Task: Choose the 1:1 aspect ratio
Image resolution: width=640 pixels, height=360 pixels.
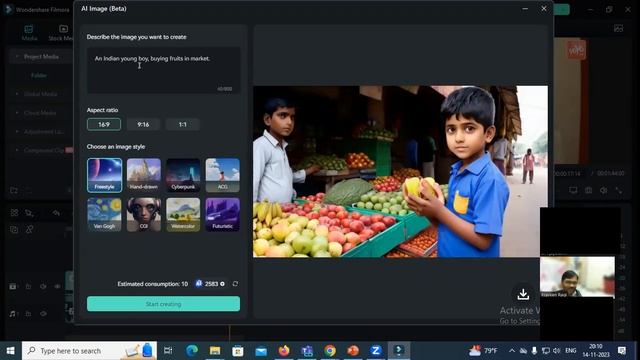Action: [x=182, y=124]
